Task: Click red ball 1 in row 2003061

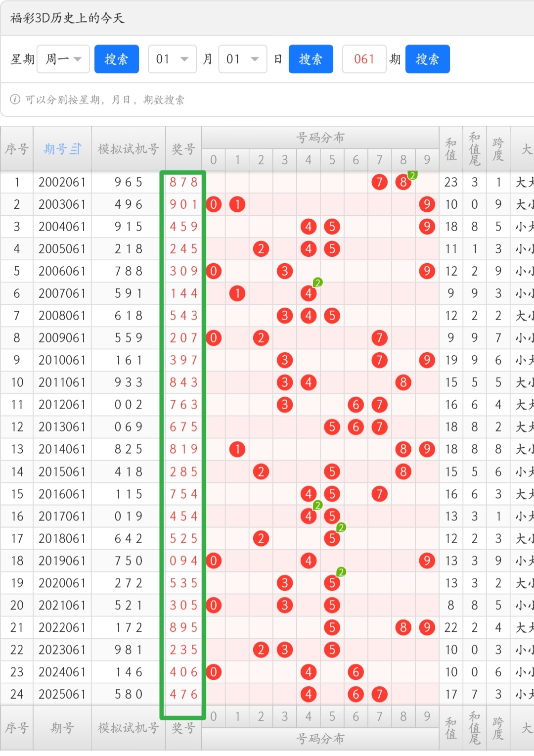Action: tap(237, 204)
